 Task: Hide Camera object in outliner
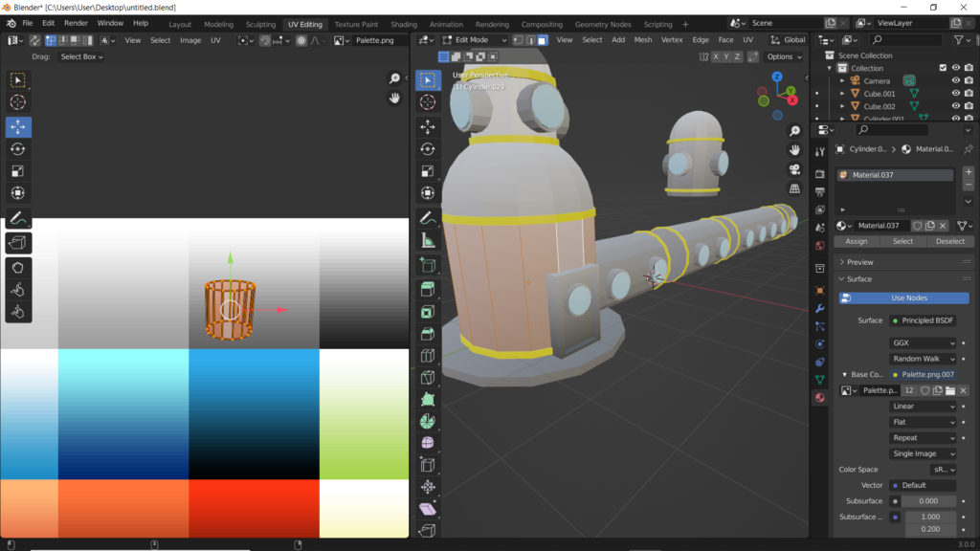(x=955, y=80)
